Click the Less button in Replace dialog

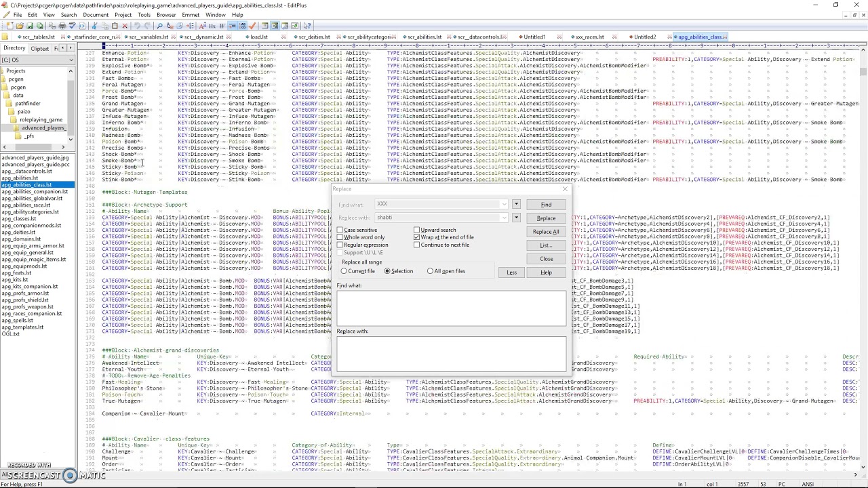pos(511,272)
